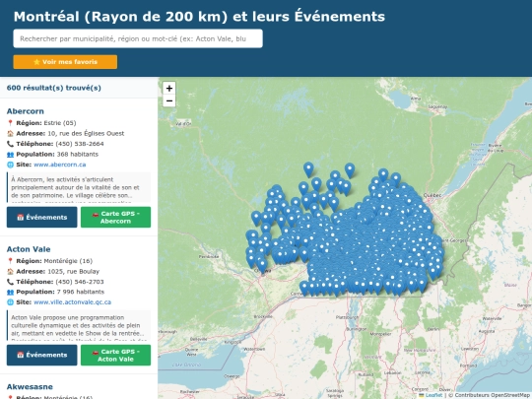Click Acton Vale address '1025, rue Boulay'
The image size is (532, 399).
pyautogui.click(x=74, y=272)
